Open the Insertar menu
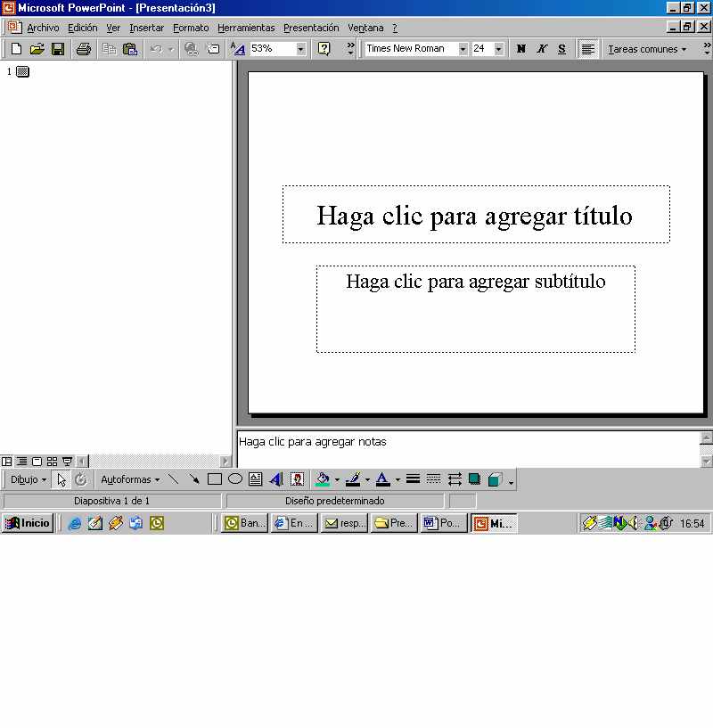713x728 pixels. tap(146, 28)
